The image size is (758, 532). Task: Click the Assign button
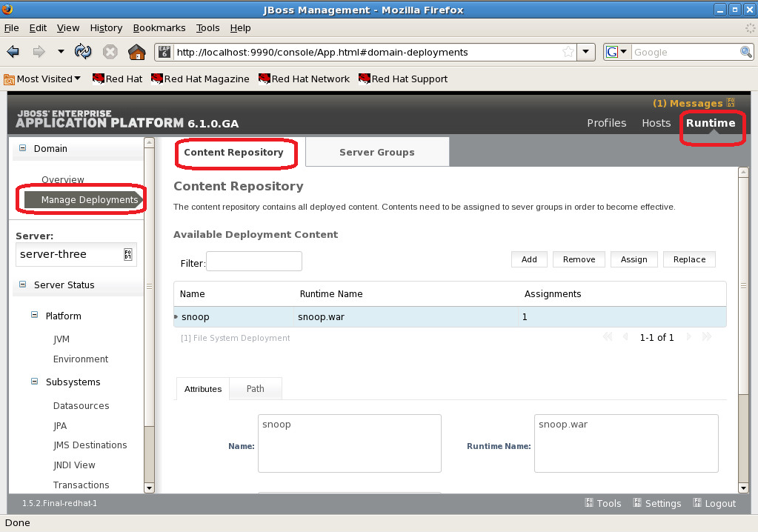pos(634,259)
